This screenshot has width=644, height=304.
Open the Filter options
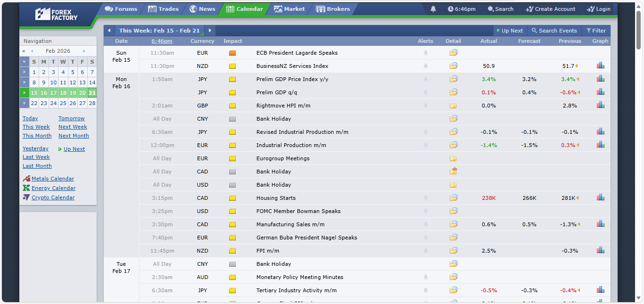[596, 31]
